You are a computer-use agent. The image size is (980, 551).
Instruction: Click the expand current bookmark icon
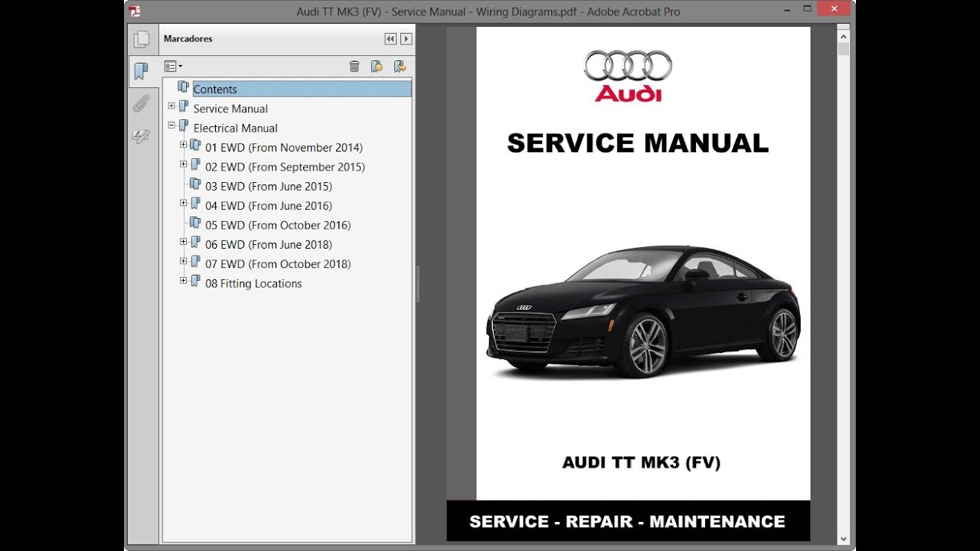[400, 67]
